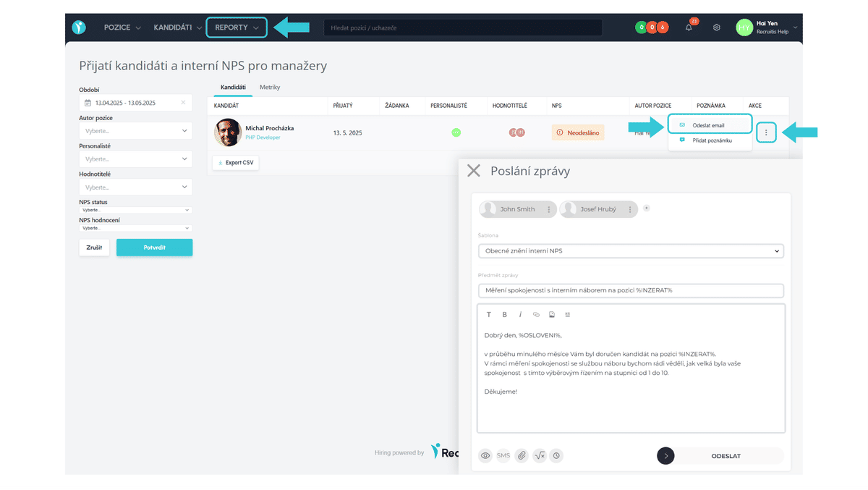Click the PHP Developer position link
Screen dimensions: 868x490
pos(263,137)
